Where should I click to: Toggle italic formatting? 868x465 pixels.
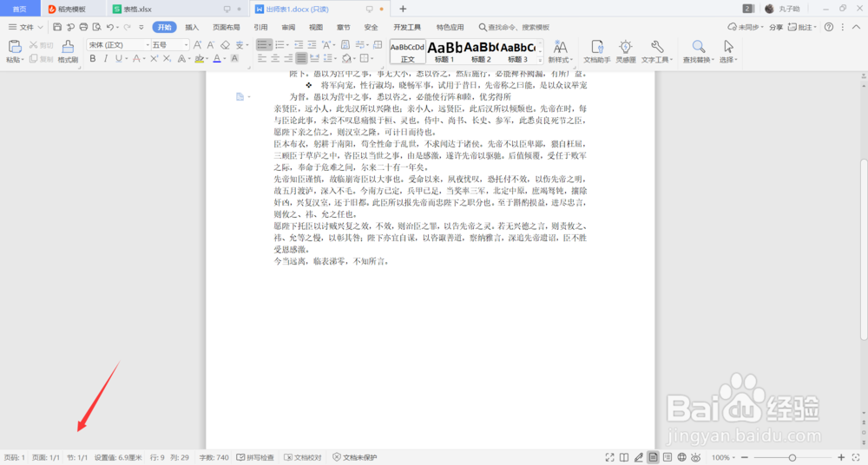click(105, 59)
